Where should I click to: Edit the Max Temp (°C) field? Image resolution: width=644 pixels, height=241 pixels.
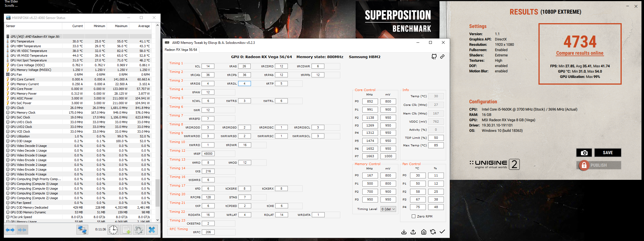coord(436,145)
